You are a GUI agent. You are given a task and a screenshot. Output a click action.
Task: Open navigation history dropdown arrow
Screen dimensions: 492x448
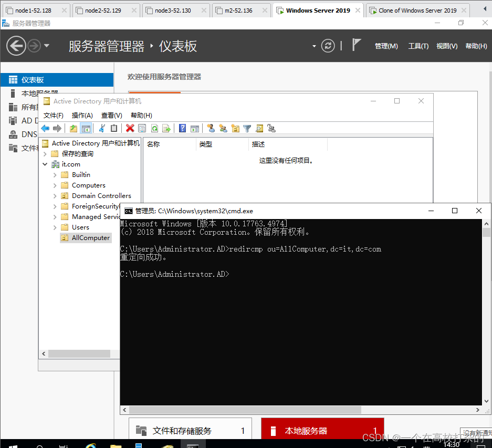tap(47, 46)
